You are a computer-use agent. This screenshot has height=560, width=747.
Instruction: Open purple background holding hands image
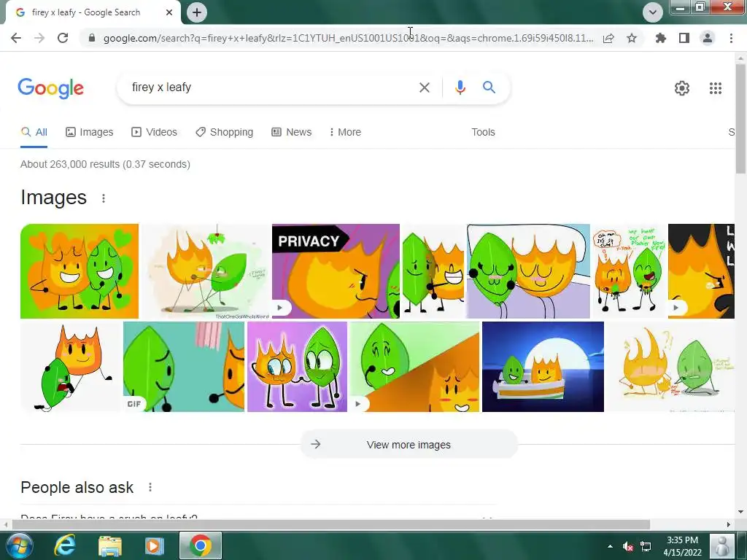298,367
